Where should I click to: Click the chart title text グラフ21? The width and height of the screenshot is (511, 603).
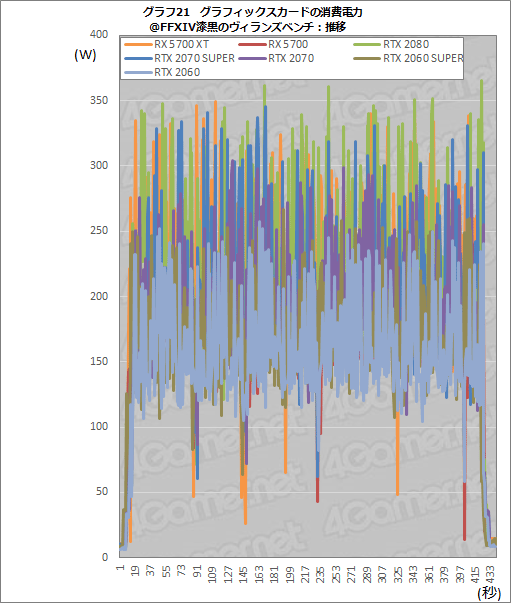pos(166,13)
